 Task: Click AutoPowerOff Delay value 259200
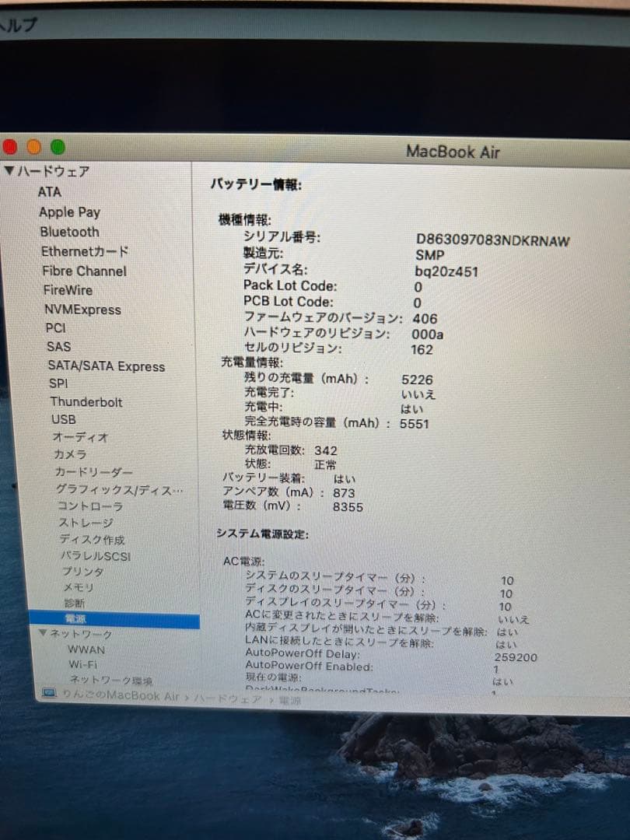[x=516, y=657]
